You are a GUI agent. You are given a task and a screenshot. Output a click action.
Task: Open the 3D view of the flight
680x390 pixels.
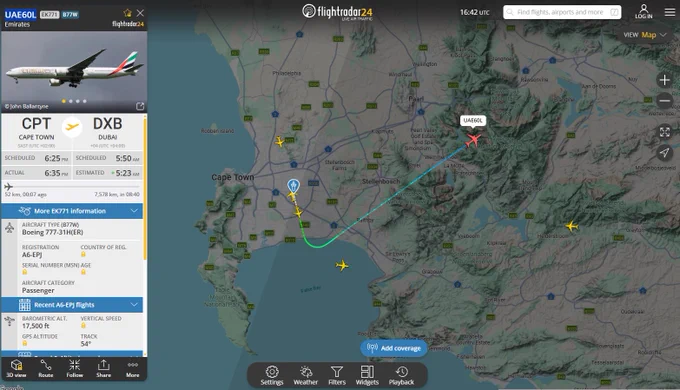(x=16, y=368)
